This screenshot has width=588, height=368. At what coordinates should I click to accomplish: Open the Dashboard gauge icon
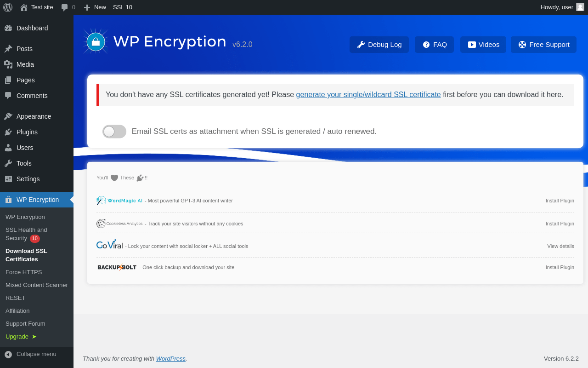pos(8,28)
